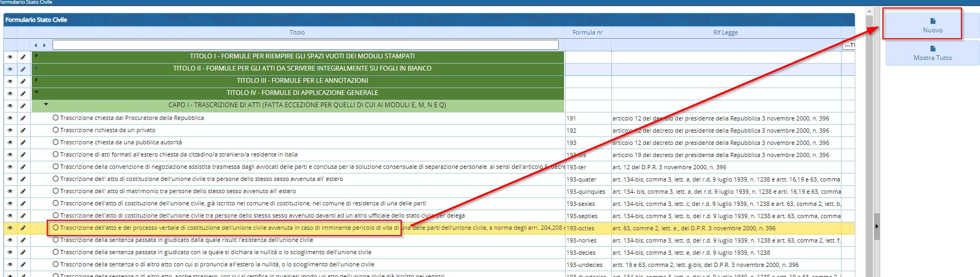Click the eye icon on the highlighted 193-octies row
The image size is (980, 277).
click(x=10, y=228)
